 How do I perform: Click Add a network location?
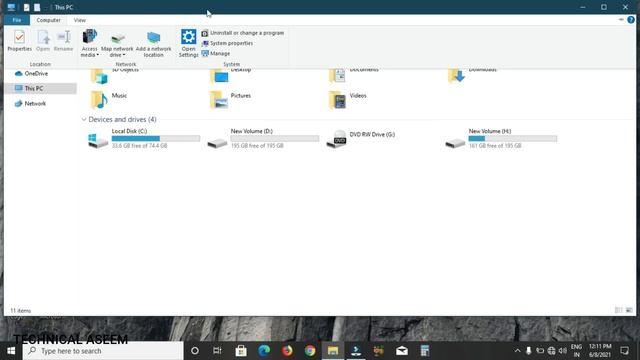point(153,44)
